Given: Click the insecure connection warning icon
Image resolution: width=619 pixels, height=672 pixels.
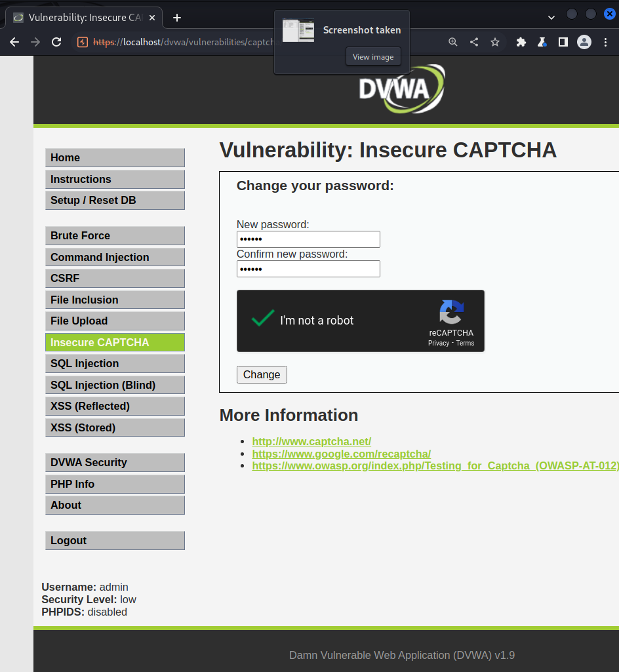Looking at the screenshot, I should tap(83, 42).
